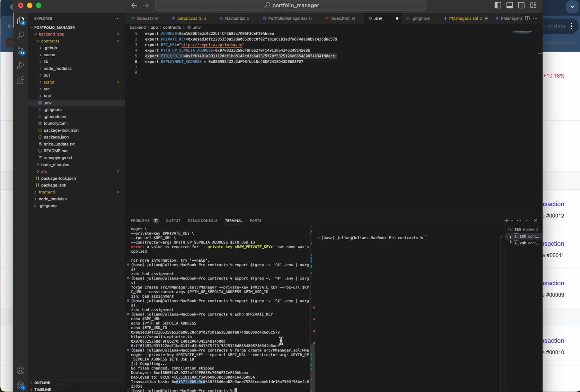Open README.md file
Image resolution: width=580 pixels, height=392 pixels.
point(56,151)
